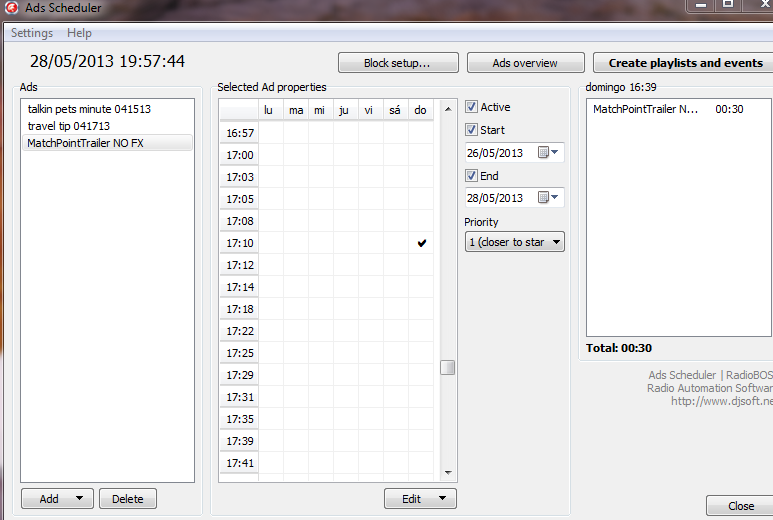
Task: Click the mi column header
Action: click(321, 110)
